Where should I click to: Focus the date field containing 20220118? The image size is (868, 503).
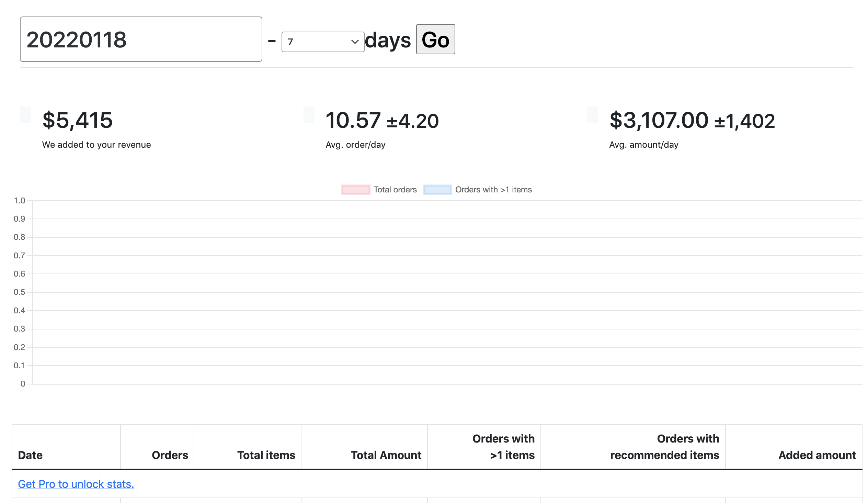pos(141,39)
